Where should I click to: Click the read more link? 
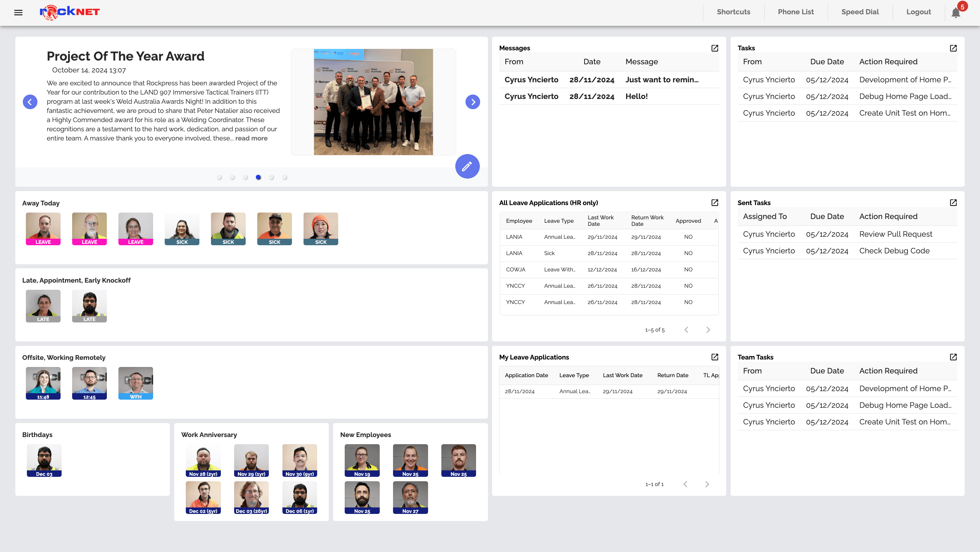click(251, 138)
